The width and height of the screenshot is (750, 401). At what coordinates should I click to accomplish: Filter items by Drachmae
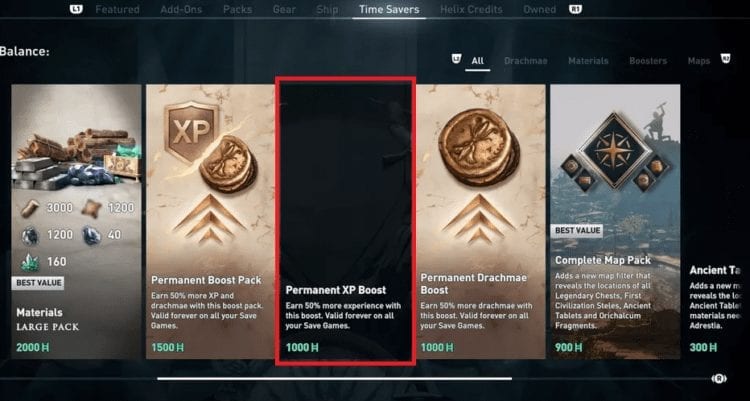[x=526, y=61]
